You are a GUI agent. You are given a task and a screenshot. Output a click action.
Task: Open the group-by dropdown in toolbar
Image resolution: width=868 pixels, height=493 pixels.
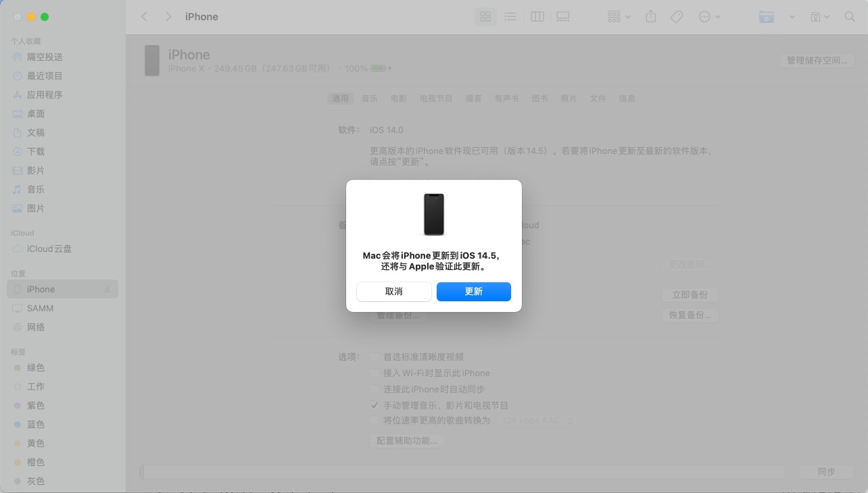point(619,17)
